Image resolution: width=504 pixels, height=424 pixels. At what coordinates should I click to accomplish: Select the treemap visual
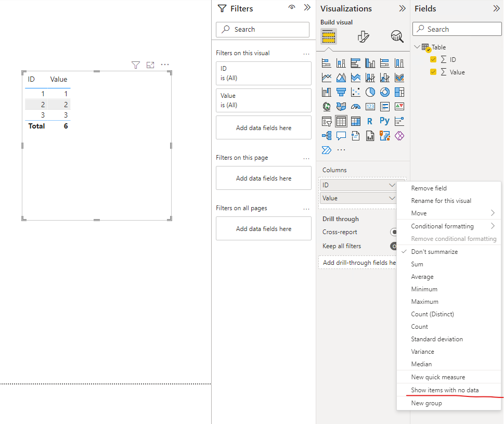(399, 92)
